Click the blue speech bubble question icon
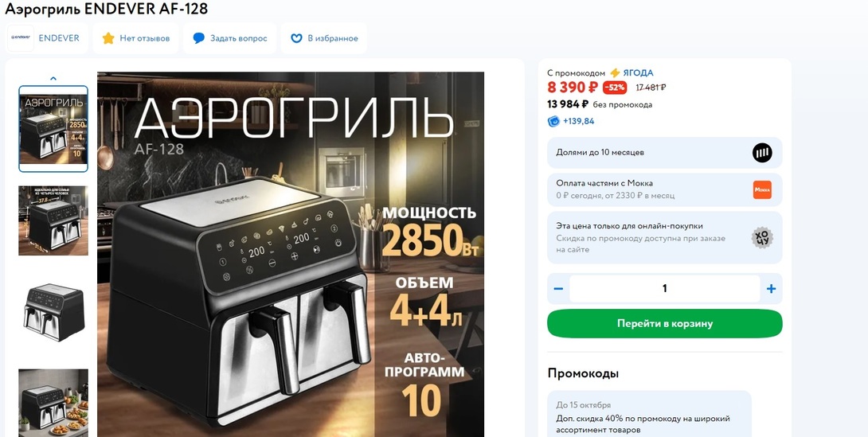The image size is (868, 437). (199, 38)
